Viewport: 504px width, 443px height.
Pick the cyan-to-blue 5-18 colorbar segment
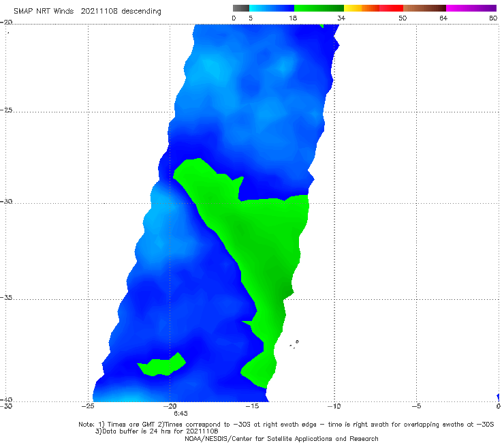pyautogui.click(x=272, y=8)
